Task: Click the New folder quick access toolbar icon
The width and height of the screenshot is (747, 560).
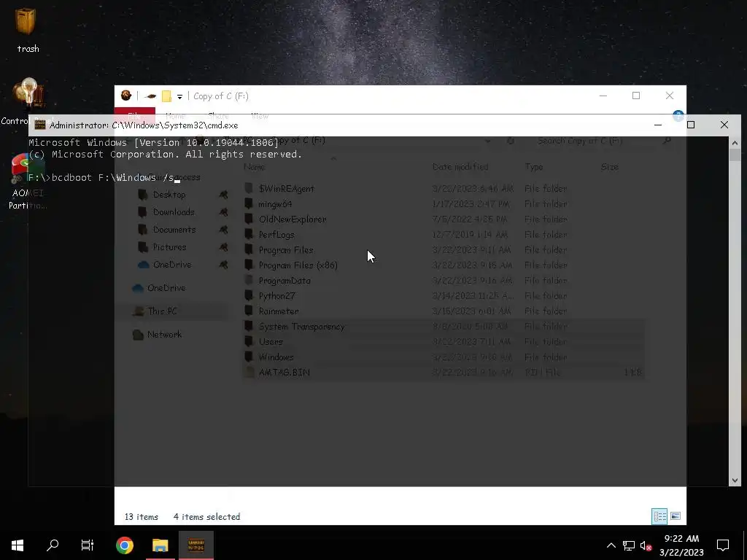Action: [x=166, y=96]
